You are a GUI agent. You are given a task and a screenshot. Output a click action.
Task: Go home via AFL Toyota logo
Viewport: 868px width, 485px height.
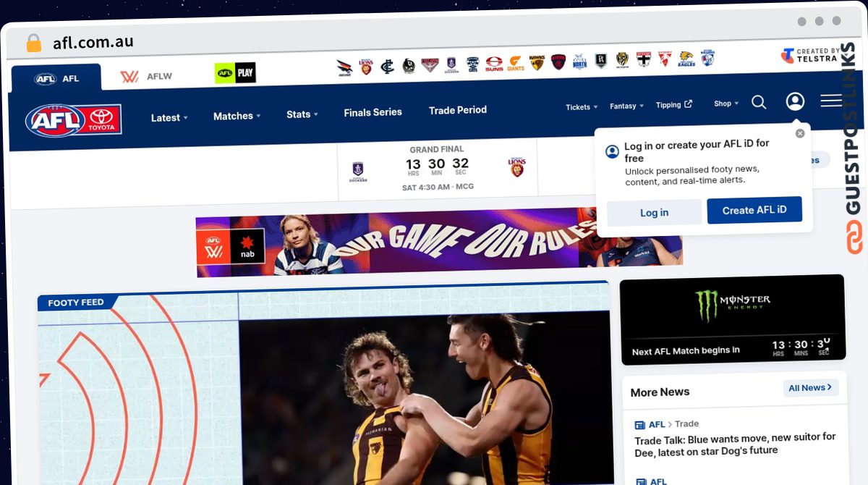tap(74, 120)
